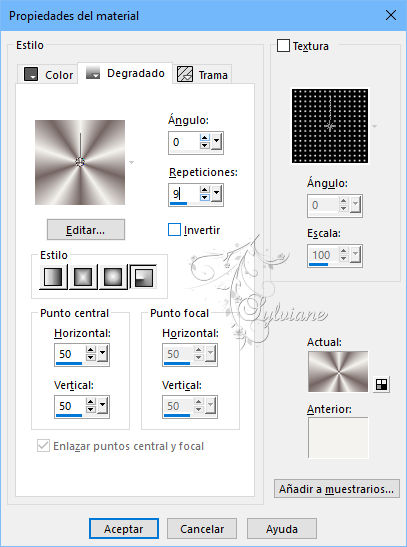Open the gradient Ángulo dropdown arrow
The height and width of the screenshot is (547, 407).
coord(216,142)
